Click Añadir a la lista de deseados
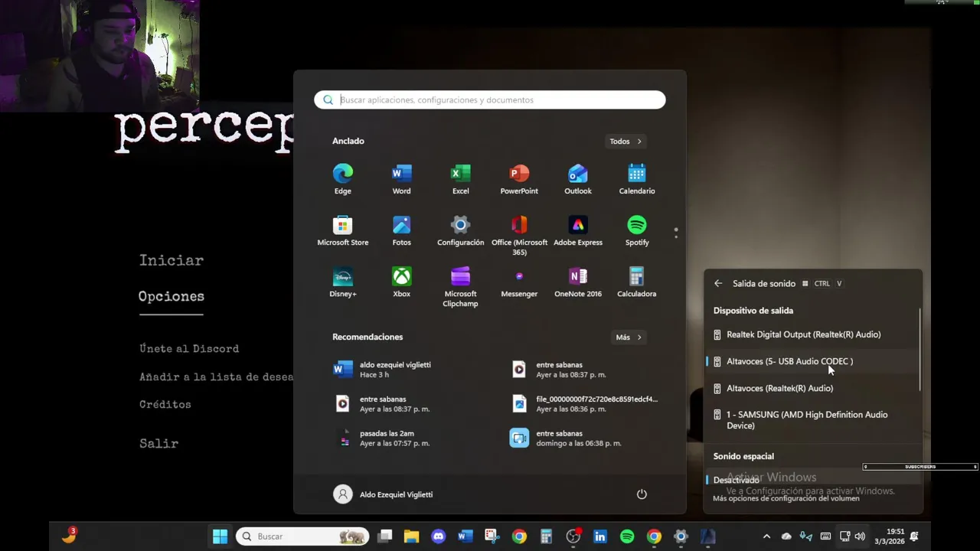 216,377
